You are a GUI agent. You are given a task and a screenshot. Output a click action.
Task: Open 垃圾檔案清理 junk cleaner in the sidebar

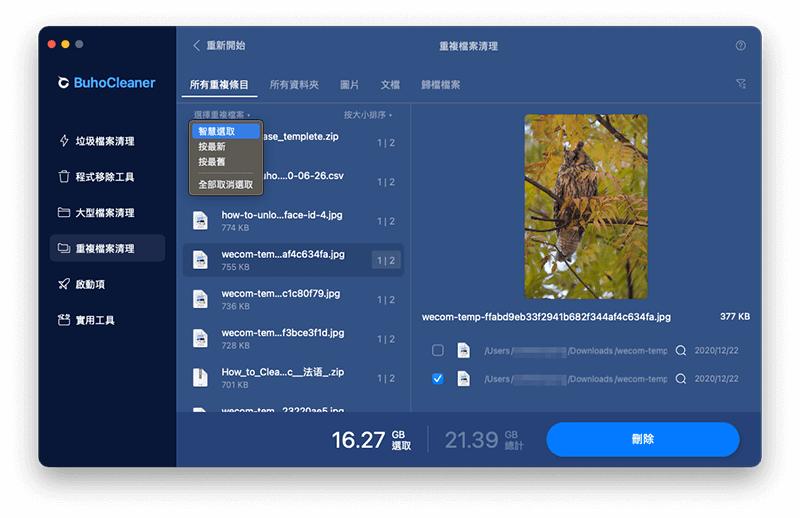coord(97,141)
